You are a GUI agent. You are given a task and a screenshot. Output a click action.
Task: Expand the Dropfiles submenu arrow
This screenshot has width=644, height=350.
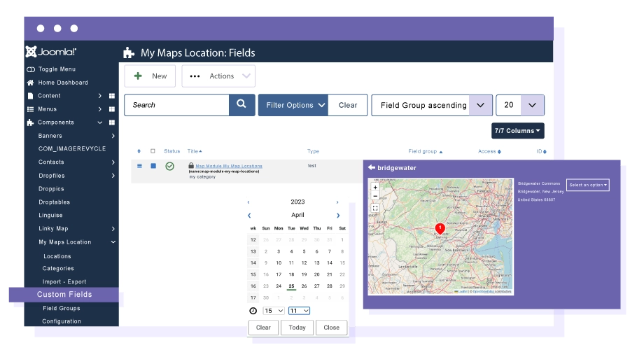pyautogui.click(x=113, y=176)
